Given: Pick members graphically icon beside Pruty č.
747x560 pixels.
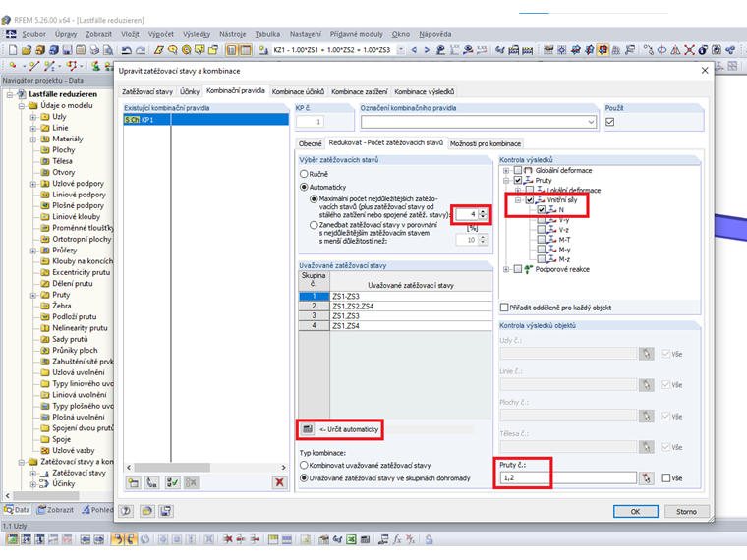Looking at the screenshot, I should click(x=646, y=478).
